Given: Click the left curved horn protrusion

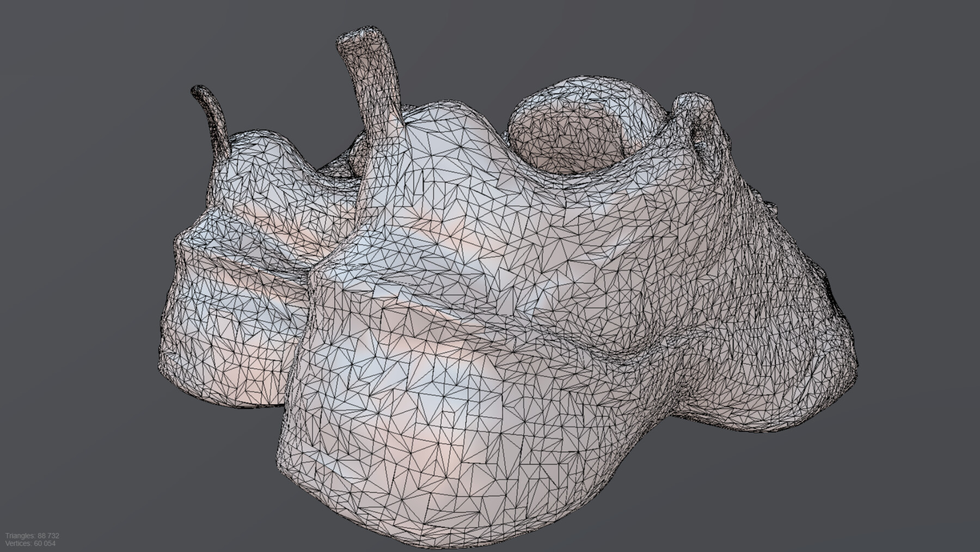Looking at the screenshot, I should point(212,120).
